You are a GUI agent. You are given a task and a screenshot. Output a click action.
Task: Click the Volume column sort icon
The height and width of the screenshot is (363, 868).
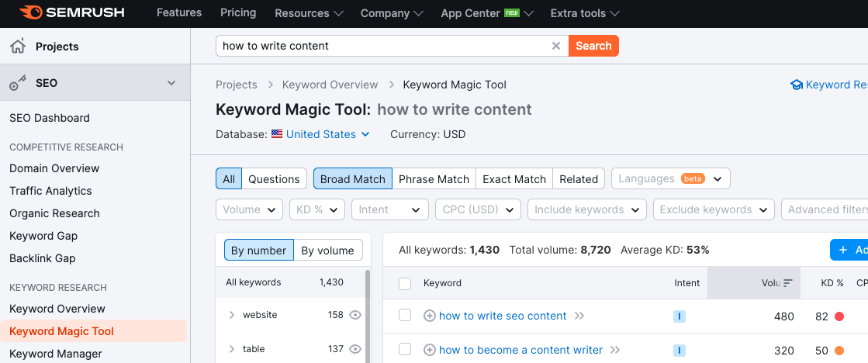[x=788, y=283]
